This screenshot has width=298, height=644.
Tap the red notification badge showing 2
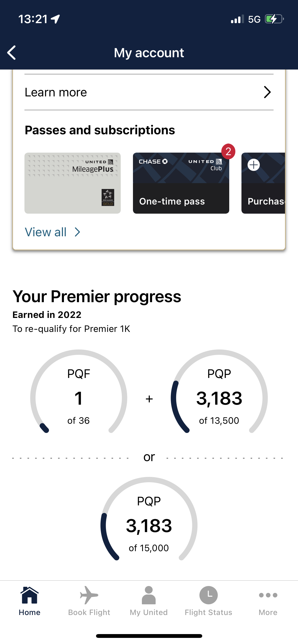pyautogui.click(x=228, y=152)
